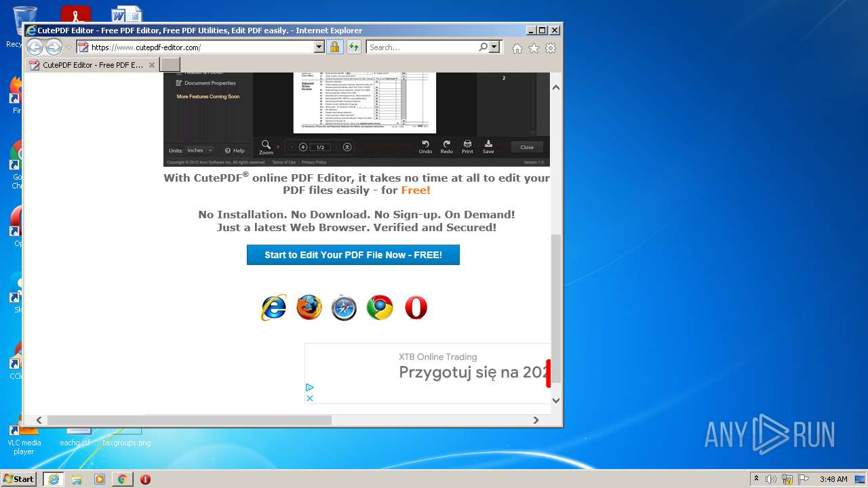
Task: Click the Internet Explorer logo on the page
Action: pyautogui.click(x=273, y=308)
